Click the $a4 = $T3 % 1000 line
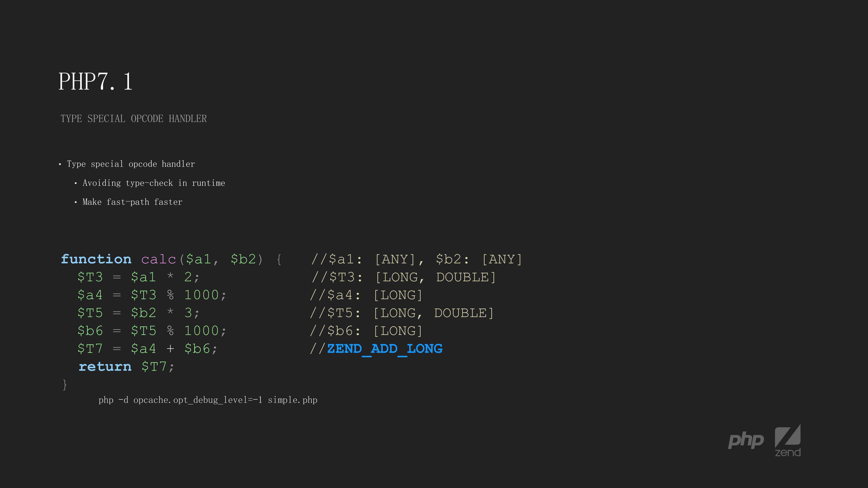 (x=152, y=295)
